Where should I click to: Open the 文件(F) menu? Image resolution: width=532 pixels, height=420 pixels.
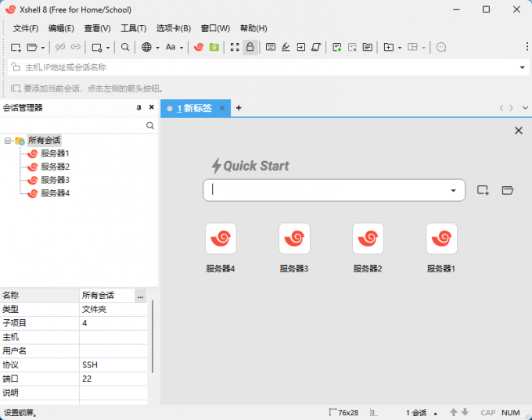coord(26,28)
